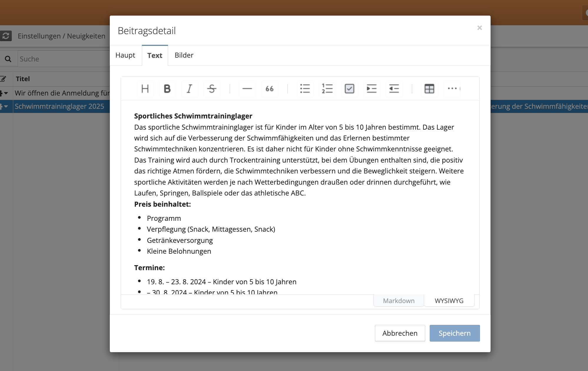588x371 pixels.
Task: Decrease indent with outdent icon
Action: click(394, 88)
